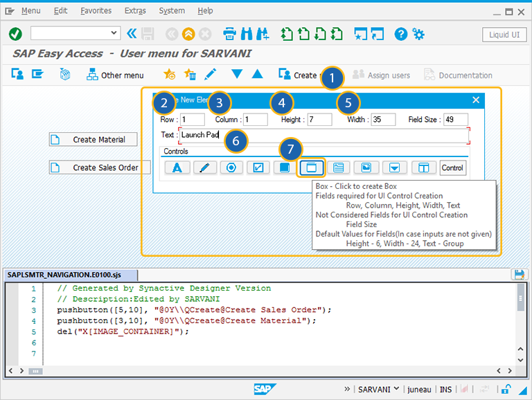Click the Print icon in toolbar

(230, 34)
